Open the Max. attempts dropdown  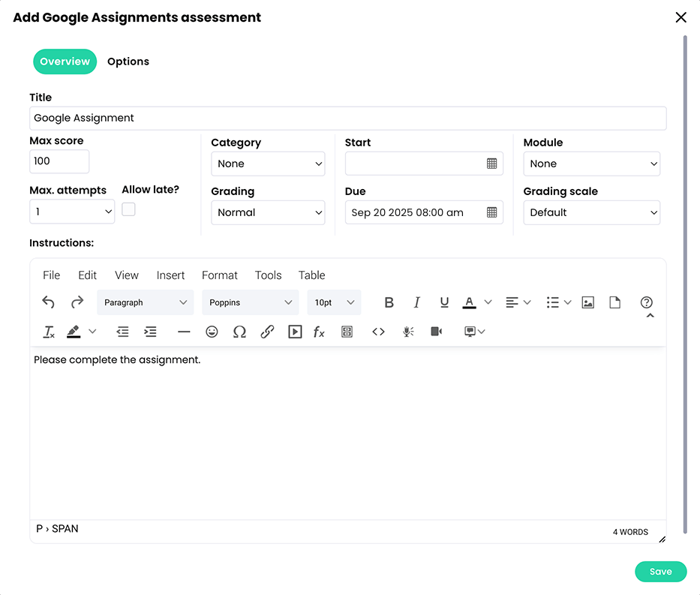(x=72, y=212)
